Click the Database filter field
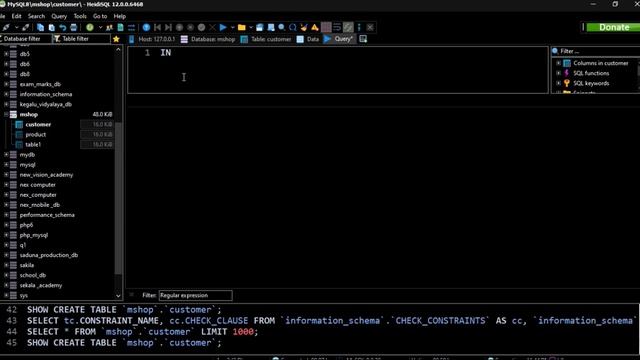This screenshot has width=640, height=360. [x=25, y=39]
